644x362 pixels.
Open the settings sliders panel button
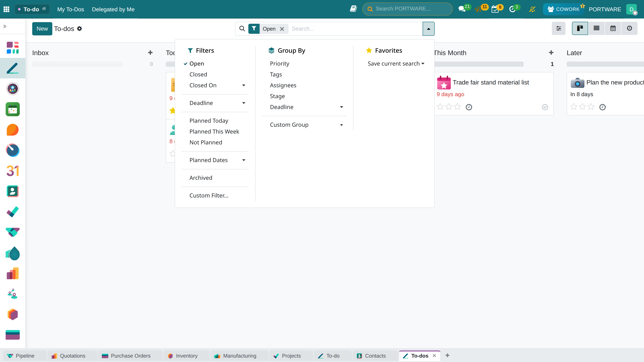point(558,29)
